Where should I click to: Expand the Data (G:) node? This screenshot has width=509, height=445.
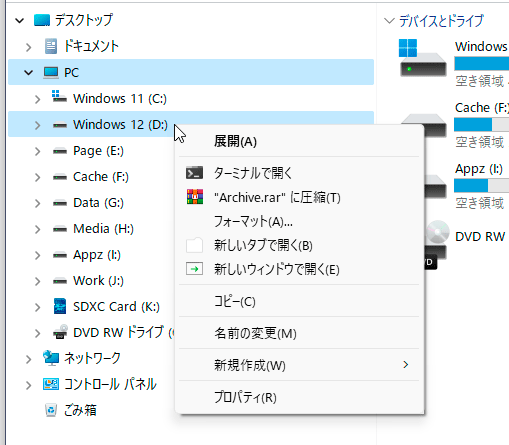coord(38,203)
